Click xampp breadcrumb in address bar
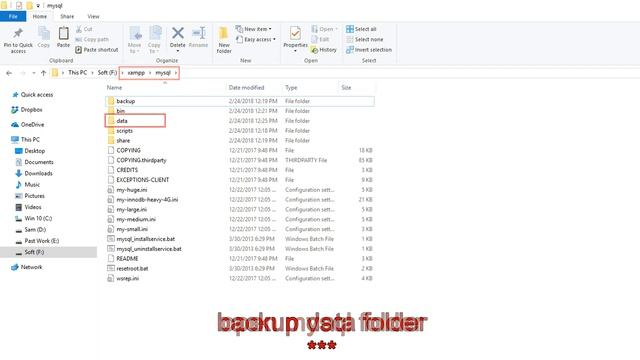The width and height of the screenshot is (640, 360). click(x=136, y=73)
